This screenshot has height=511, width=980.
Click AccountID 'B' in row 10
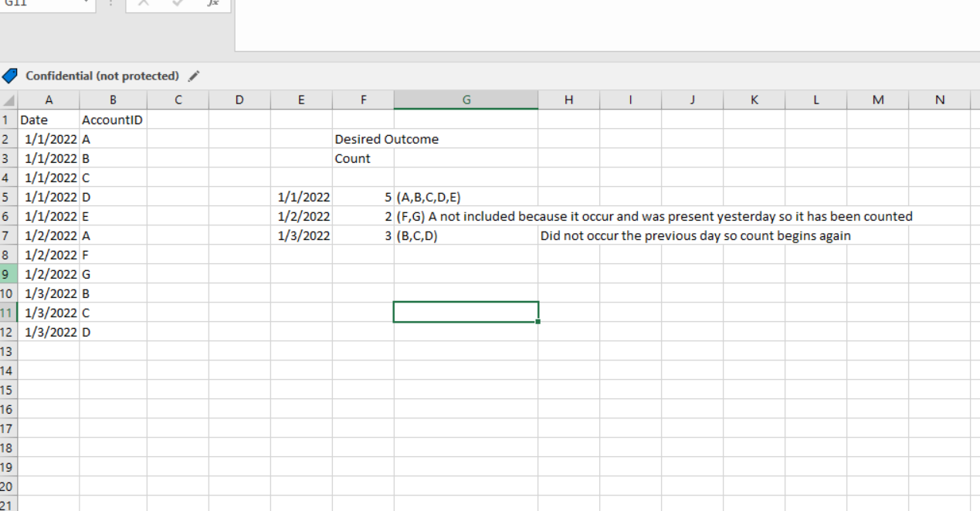tap(113, 293)
